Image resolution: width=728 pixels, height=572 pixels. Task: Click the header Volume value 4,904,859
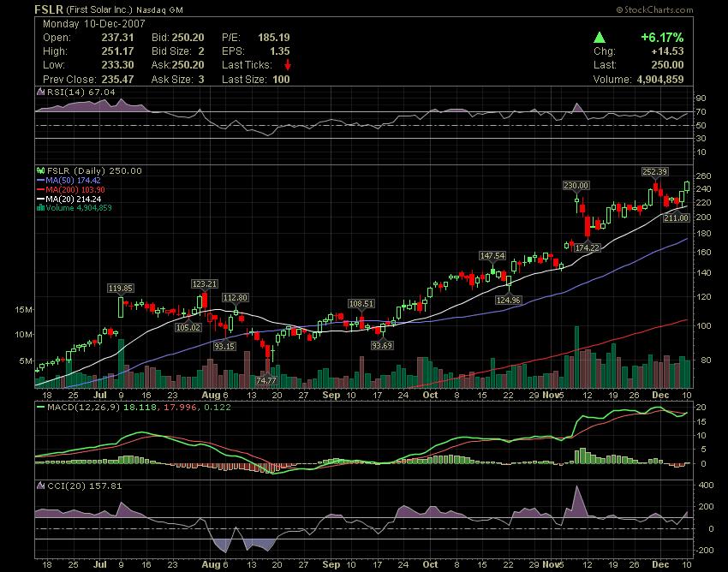click(x=660, y=80)
